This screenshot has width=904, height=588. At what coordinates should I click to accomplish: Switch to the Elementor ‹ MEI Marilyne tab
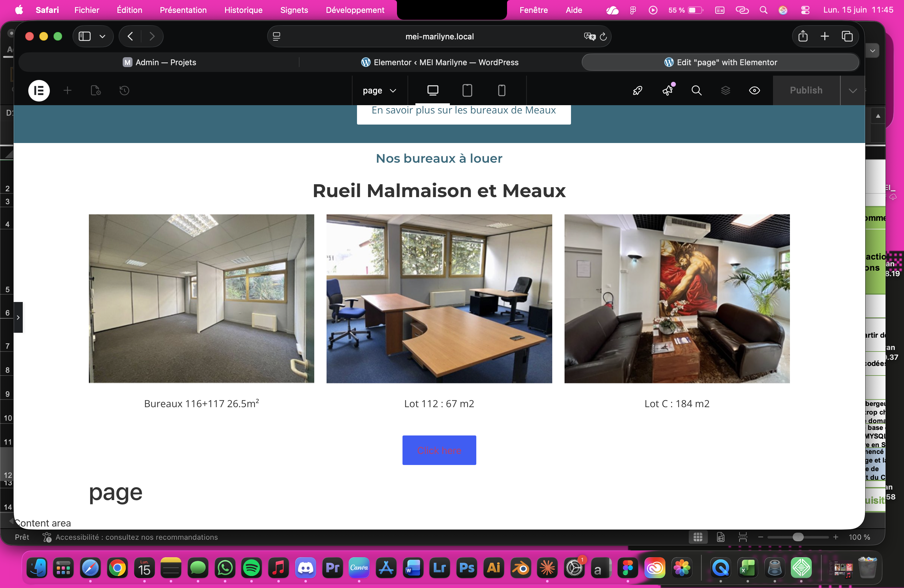[440, 62]
